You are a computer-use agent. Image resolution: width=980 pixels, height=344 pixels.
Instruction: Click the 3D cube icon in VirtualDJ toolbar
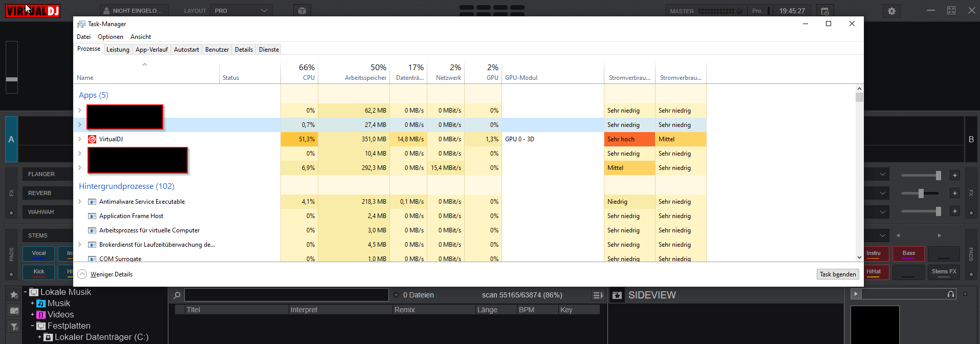302,11
